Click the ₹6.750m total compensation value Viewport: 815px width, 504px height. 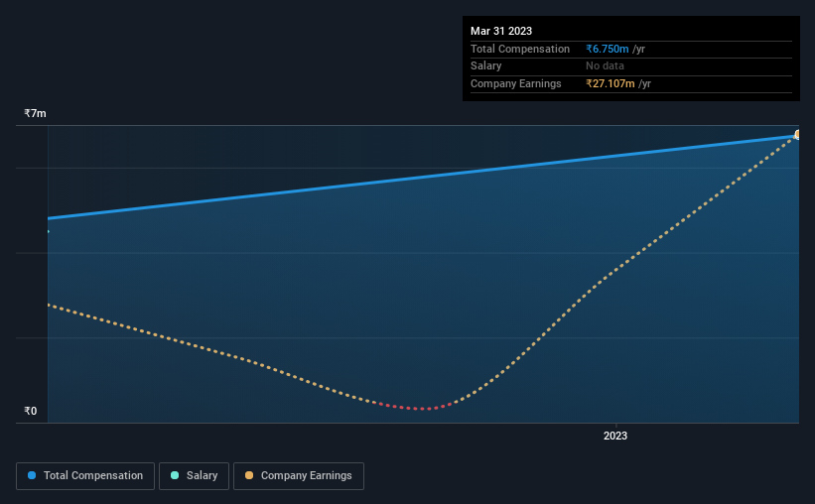click(x=608, y=49)
